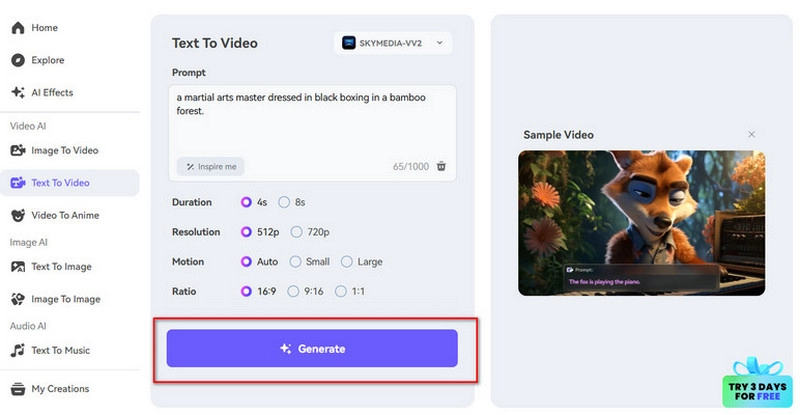The height and width of the screenshot is (415, 800).
Task: Close the Sample Video panel
Action: (752, 135)
